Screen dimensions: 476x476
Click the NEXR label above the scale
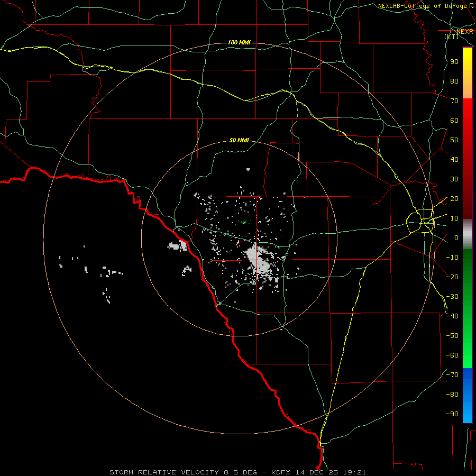(465, 32)
